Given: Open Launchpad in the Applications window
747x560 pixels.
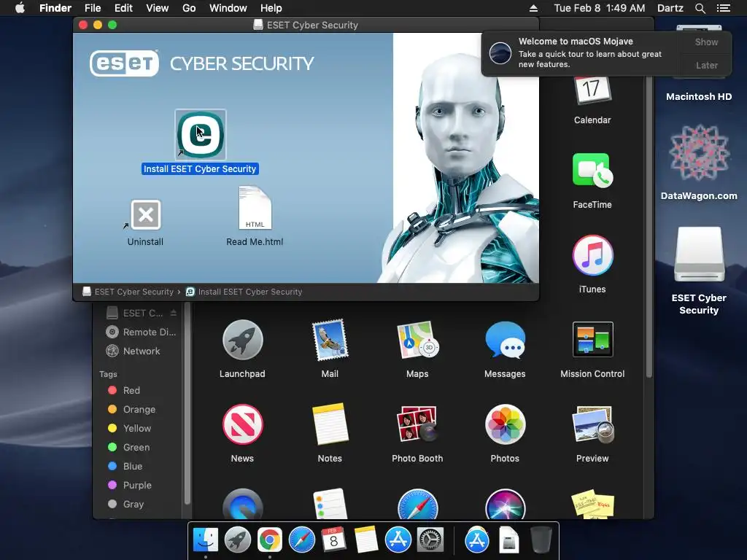Looking at the screenshot, I should point(242,340).
